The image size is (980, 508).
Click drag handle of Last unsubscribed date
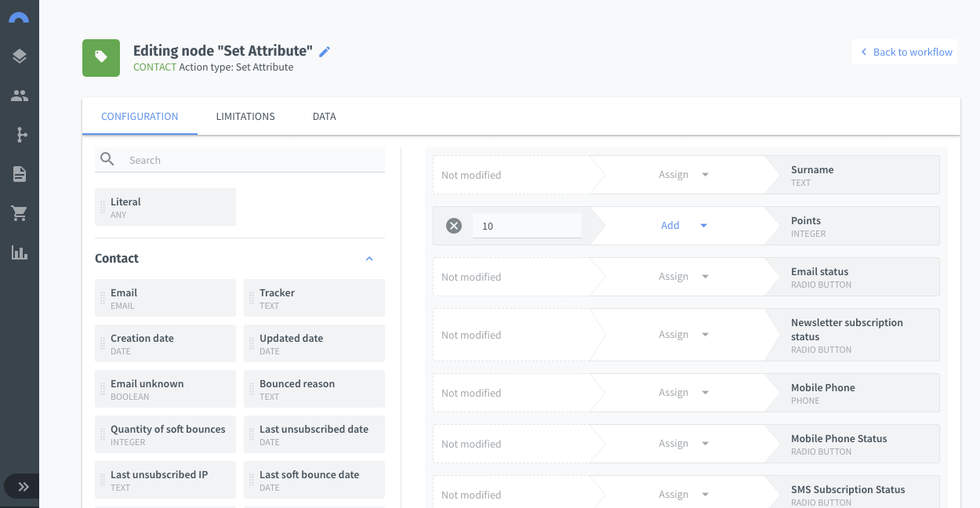(252, 435)
